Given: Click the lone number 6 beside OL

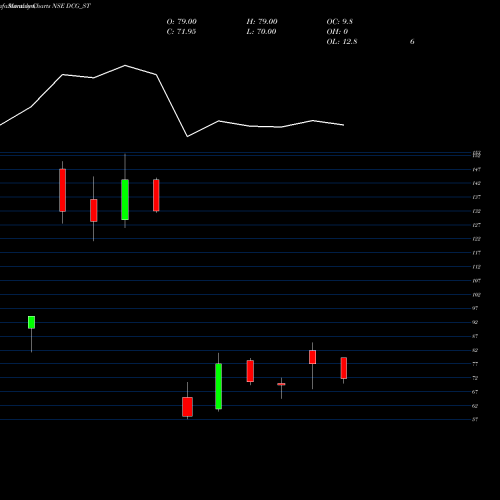Looking at the screenshot, I should tap(412, 42).
